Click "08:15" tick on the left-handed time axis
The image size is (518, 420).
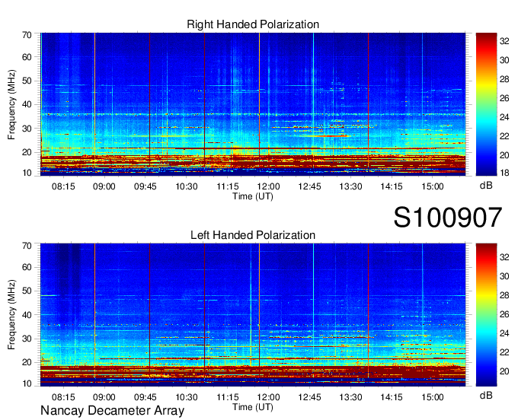pyautogui.click(x=63, y=397)
